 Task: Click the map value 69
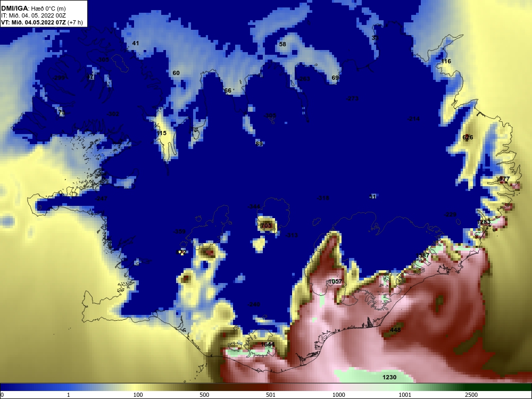tap(335, 78)
